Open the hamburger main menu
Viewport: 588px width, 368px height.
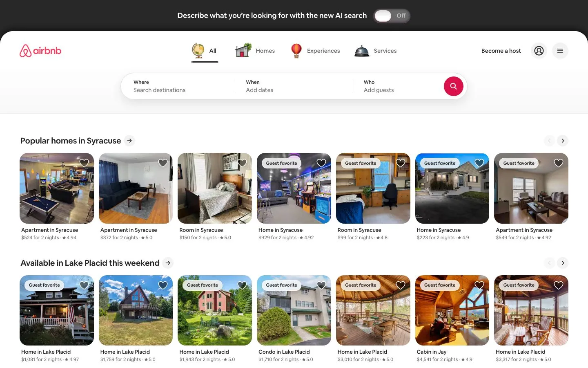click(x=560, y=51)
